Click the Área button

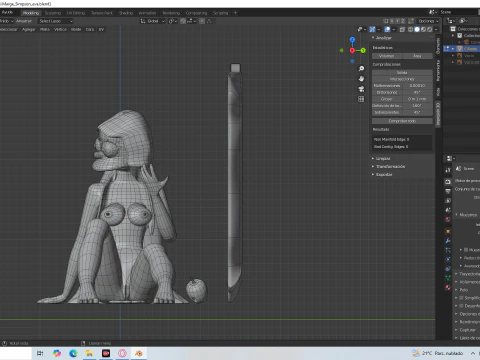417,56
